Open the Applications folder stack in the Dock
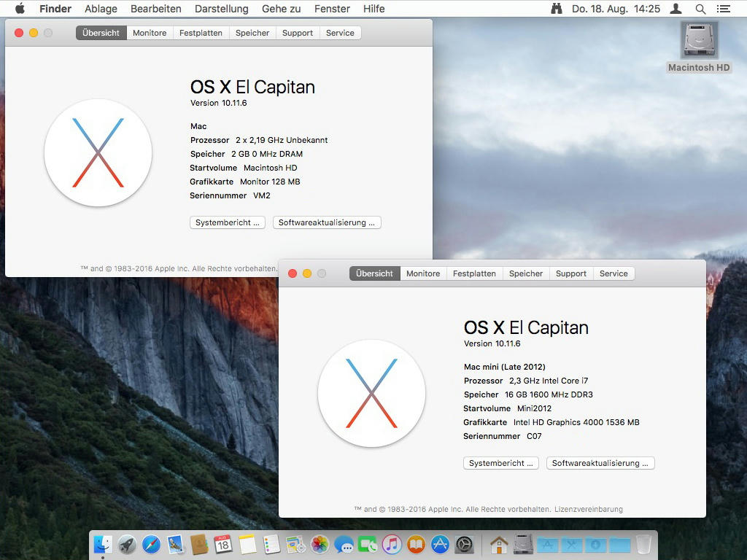Screen dimensions: 747x560 (x=547, y=544)
